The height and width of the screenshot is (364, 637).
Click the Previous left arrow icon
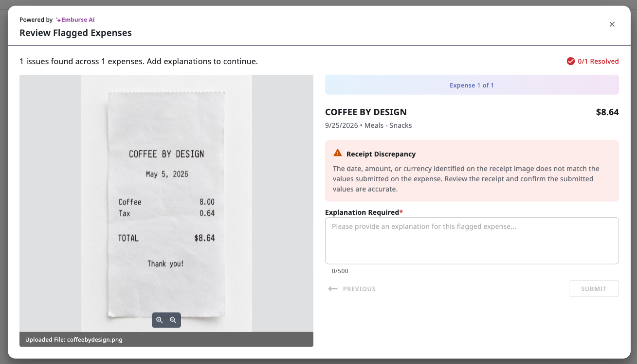333,289
